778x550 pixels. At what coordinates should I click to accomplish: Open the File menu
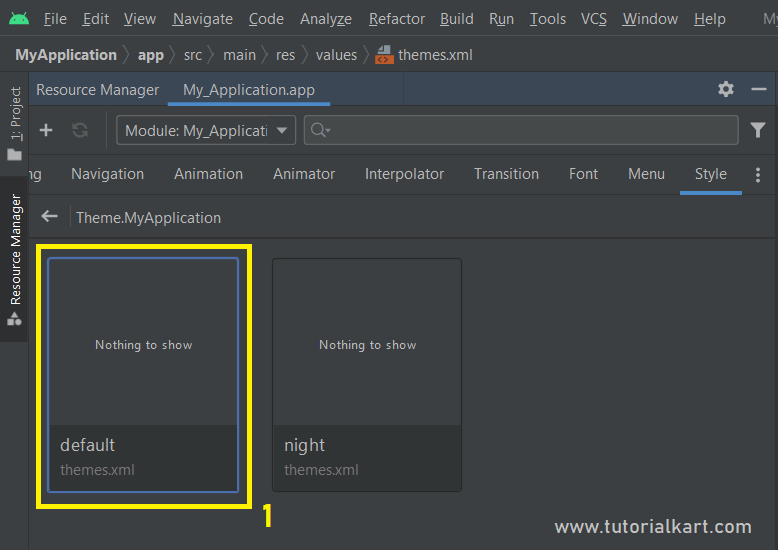click(55, 19)
